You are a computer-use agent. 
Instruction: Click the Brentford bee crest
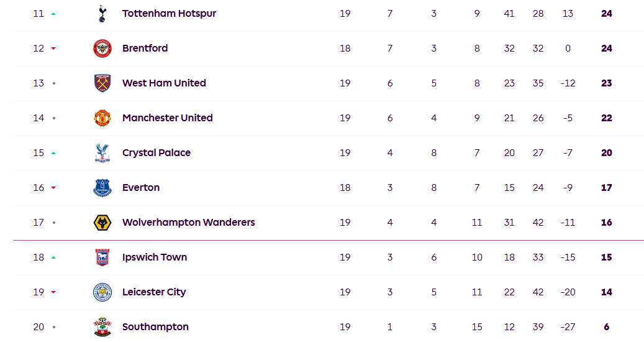[102, 49]
